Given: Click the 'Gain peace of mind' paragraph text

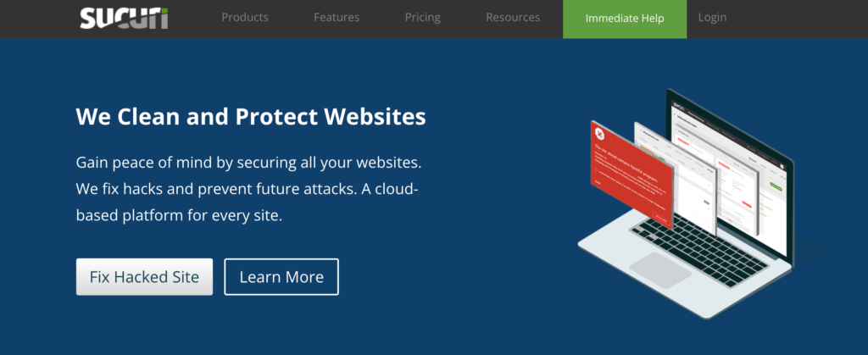Looking at the screenshot, I should pos(249,189).
